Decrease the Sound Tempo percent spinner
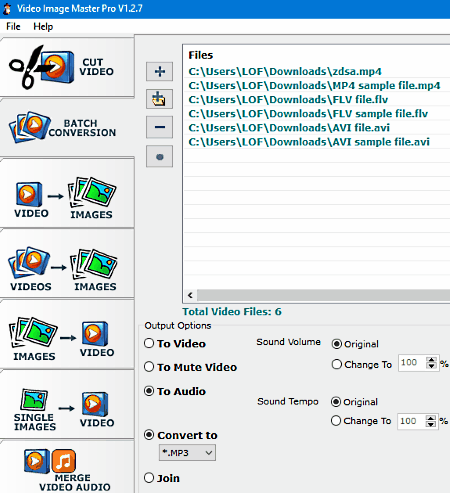The image size is (450, 493). point(431,424)
